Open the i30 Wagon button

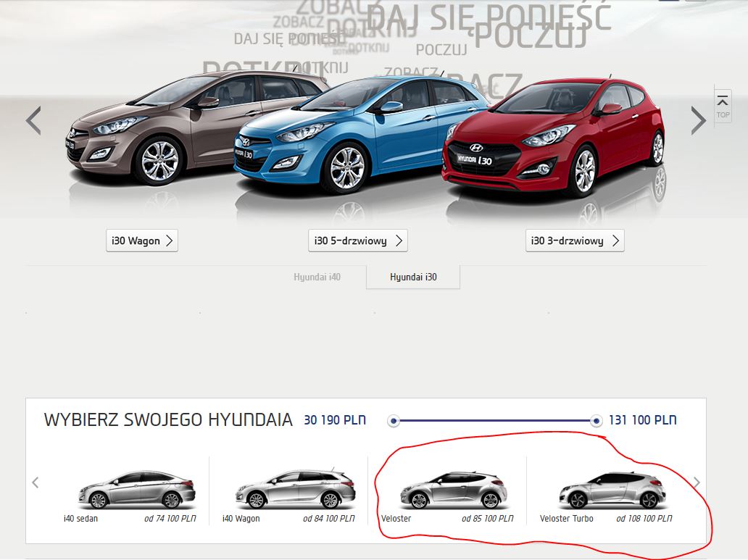click(x=141, y=241)
